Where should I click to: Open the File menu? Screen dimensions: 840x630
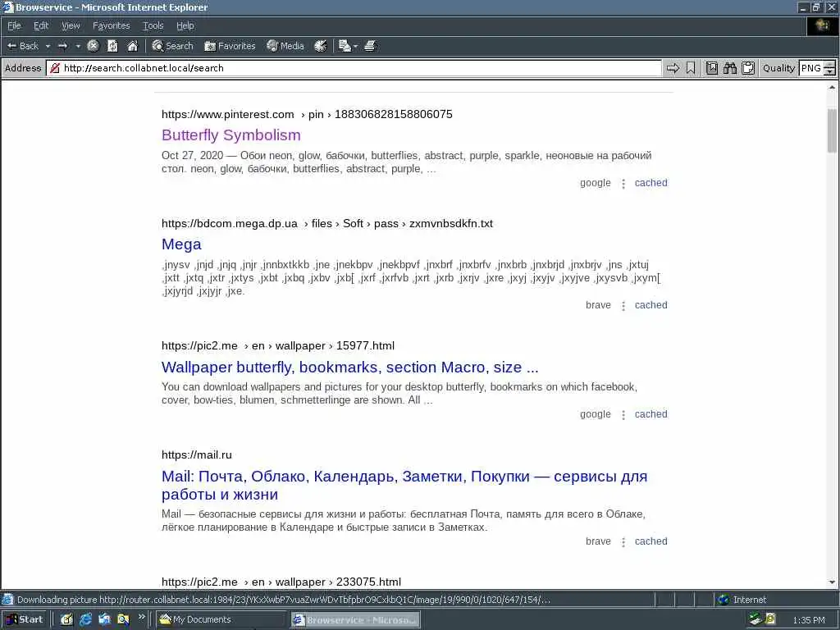[14, 25]
